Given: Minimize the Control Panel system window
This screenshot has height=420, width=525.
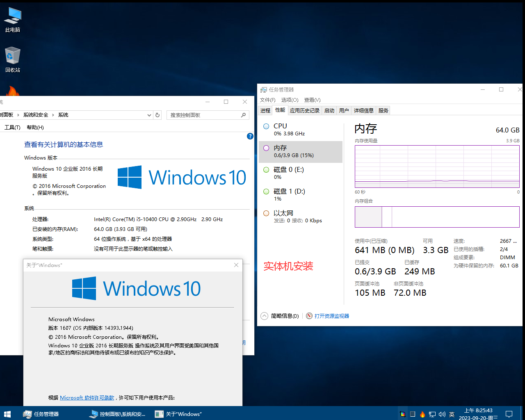Looking at the screenshot, I should [208, 102].
